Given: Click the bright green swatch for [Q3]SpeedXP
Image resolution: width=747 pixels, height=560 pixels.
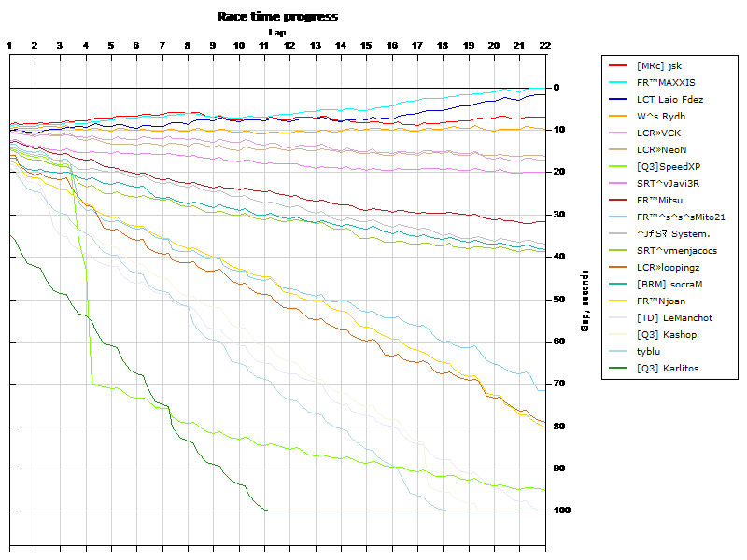Looking at the screenshot, I should [x=618, y=166].
